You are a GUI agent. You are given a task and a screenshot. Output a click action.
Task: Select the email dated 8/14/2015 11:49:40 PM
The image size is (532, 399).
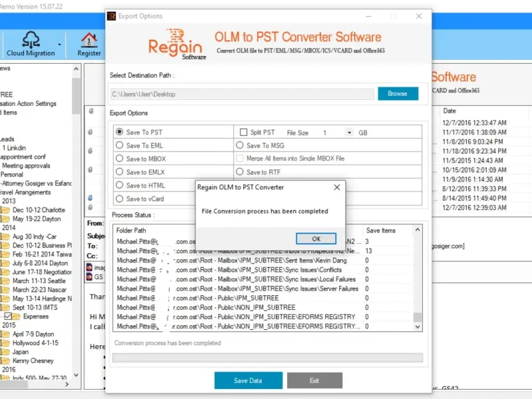click(474, 198)
